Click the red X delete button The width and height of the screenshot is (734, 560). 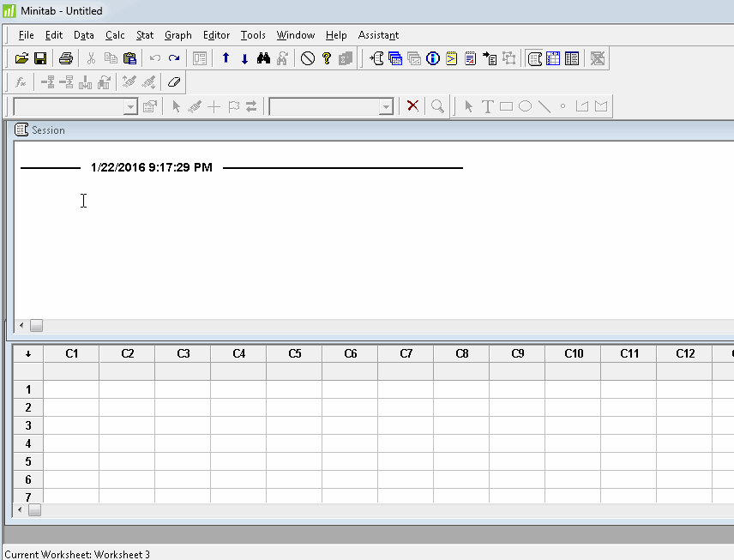coord(412,105)
